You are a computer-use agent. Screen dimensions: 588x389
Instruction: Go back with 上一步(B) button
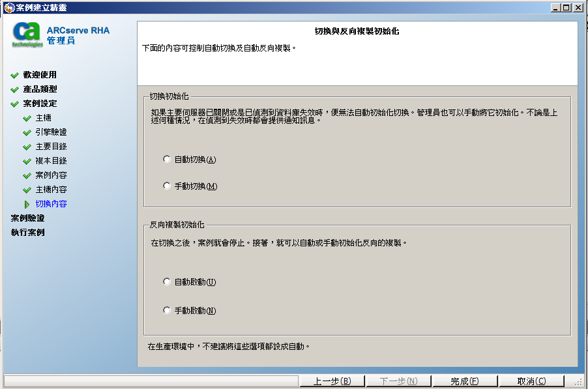332,381
